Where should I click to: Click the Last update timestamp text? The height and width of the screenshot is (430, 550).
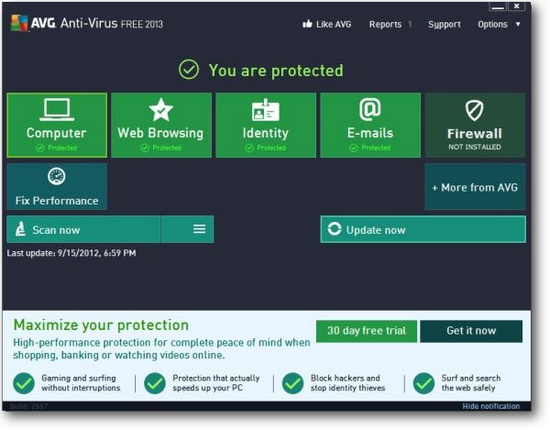pyautogui.click(x=71, y=253)
